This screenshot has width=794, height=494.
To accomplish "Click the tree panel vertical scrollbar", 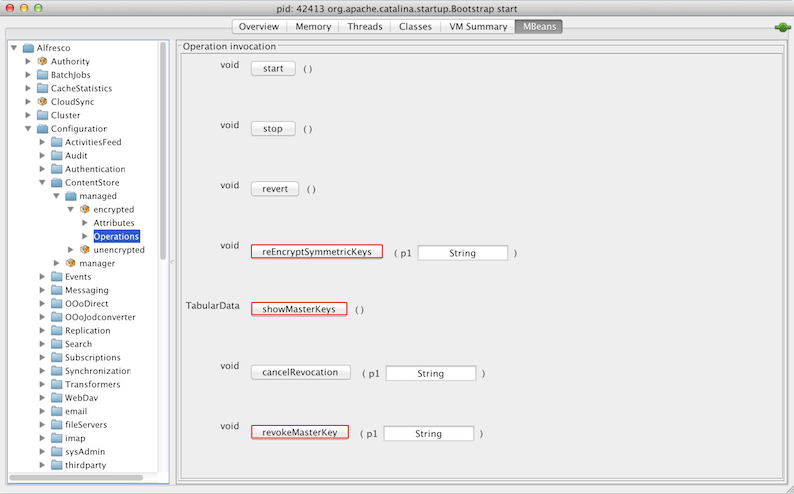I will [163, 150].
